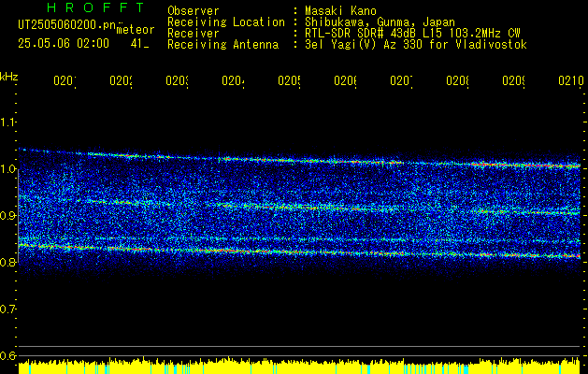Click the 1.0 frequency axis label
The image size is (588, 374).
7,169
